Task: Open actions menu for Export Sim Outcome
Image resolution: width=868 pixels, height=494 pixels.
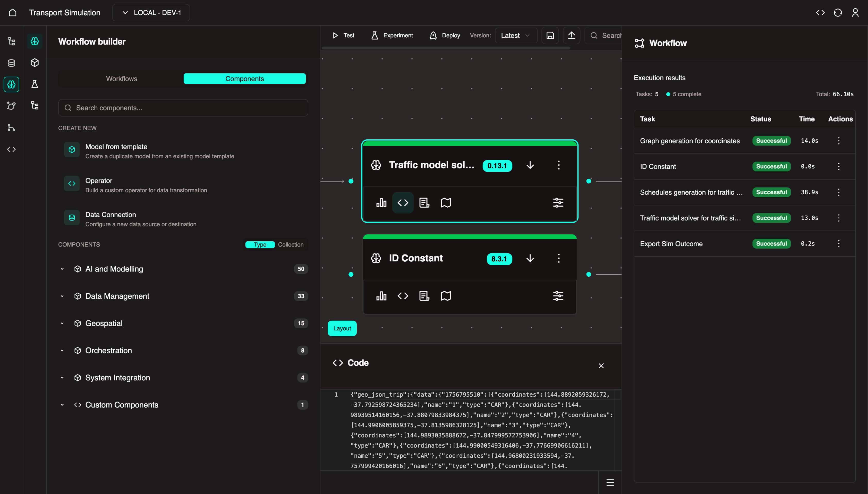Action: coord(838,244)
